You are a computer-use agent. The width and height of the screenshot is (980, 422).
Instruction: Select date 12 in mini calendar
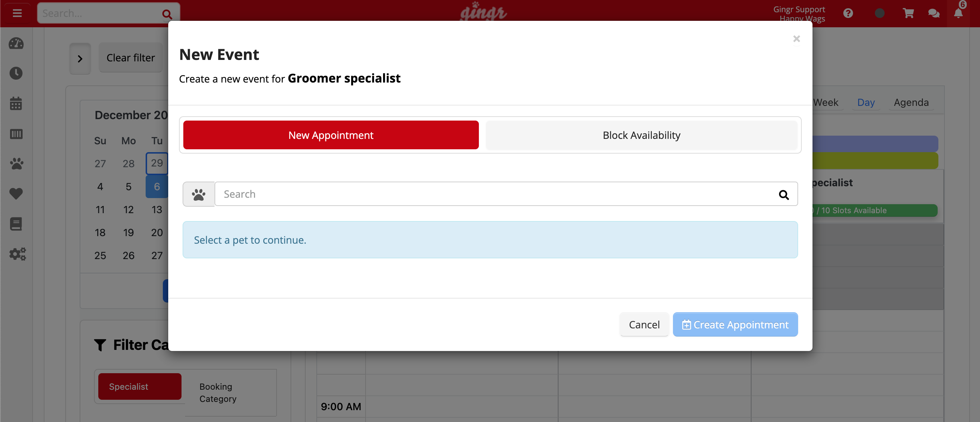(128, 210)
